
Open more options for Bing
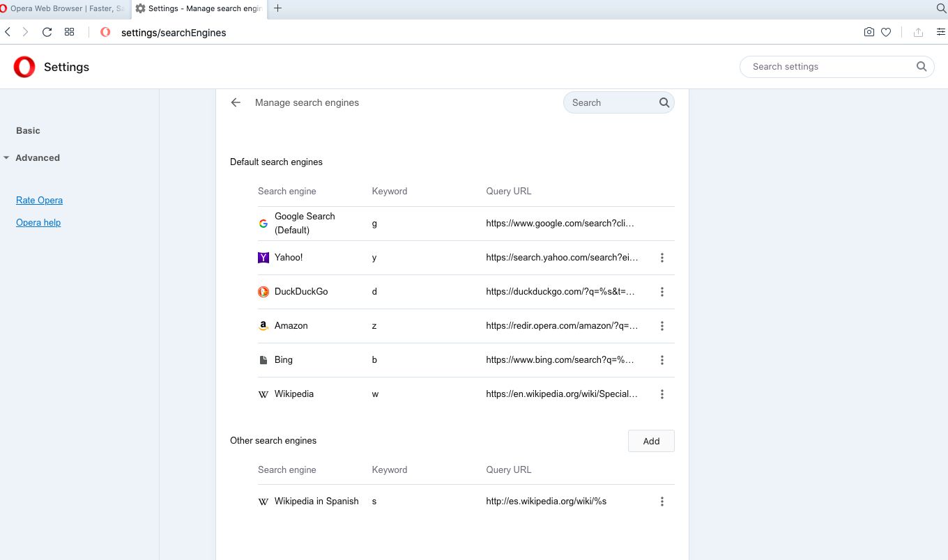tap(662, 360)
